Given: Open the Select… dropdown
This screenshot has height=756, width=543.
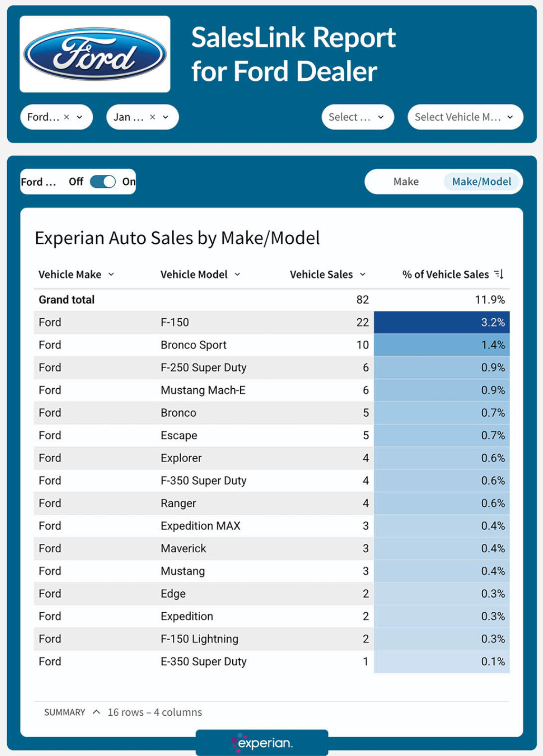Looking at the screenshot, I should pos(357,117).
